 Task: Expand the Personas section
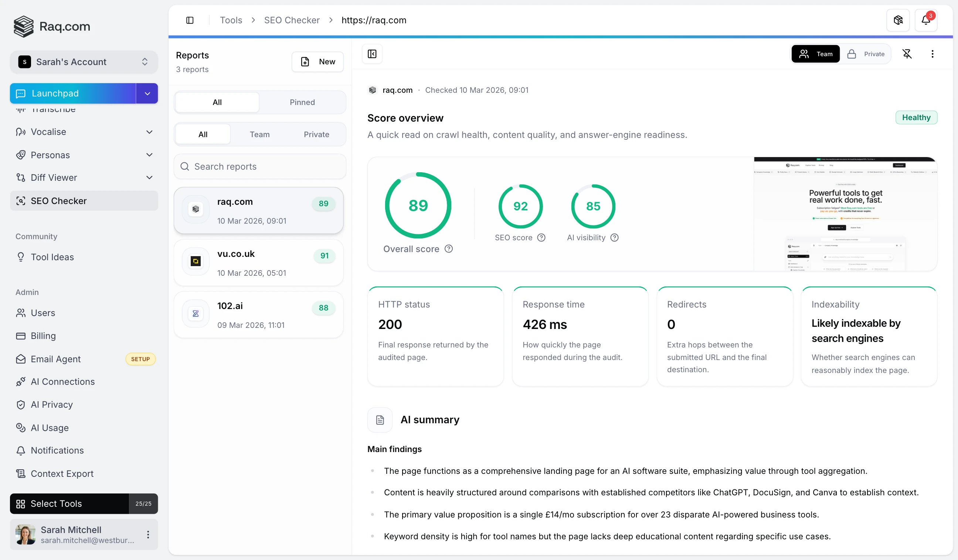tap(150, 155)
